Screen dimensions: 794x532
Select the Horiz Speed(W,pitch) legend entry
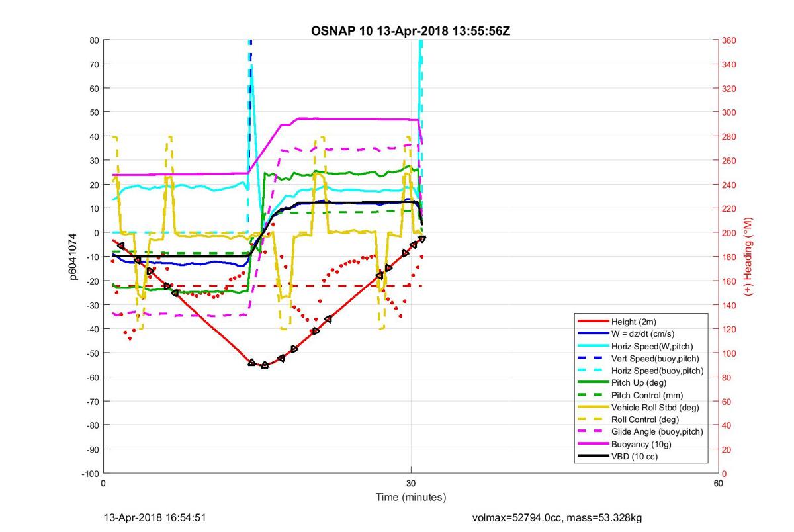635,345
